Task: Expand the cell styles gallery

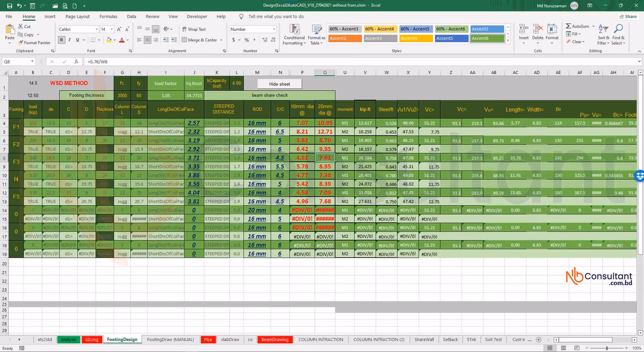Action: [508, 41]
